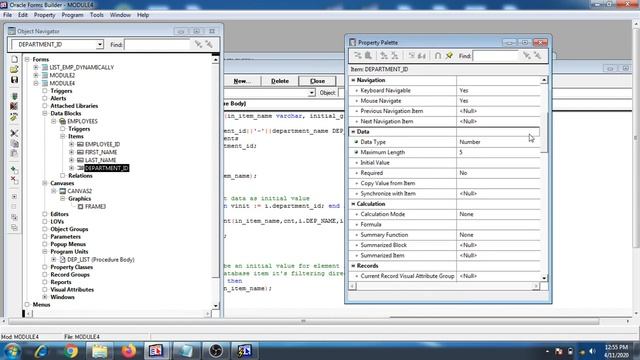Click the Freeze pin icon in Property Palette
This screenshot has width=640, height=360.
pos(449,56)
